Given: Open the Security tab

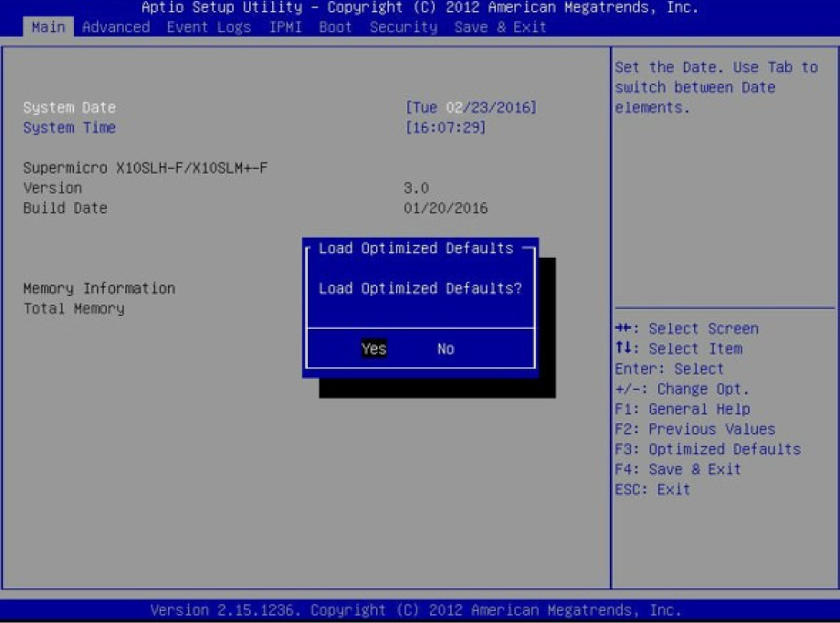Looking at the screenshot, I should [x=404, y=26].
